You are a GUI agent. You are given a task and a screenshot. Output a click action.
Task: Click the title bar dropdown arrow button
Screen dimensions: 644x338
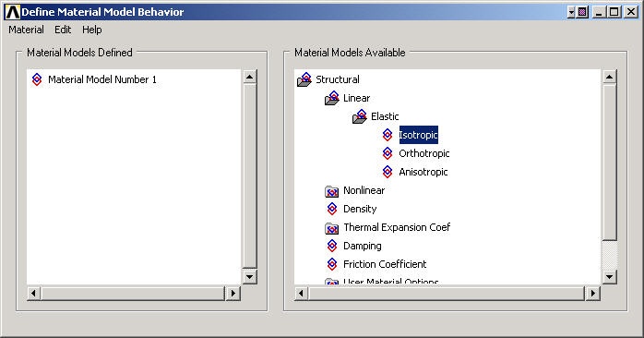click(x=571, y=12)
